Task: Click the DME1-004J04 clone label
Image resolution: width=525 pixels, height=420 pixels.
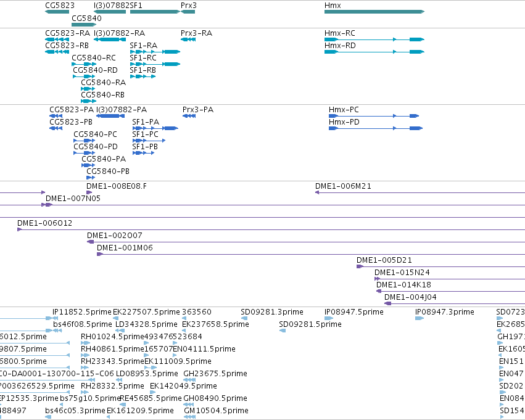Action: (x=410, y=298)
